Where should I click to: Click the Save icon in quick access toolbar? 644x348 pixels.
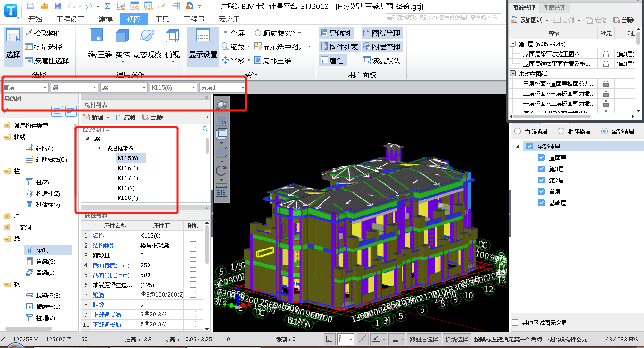(x=58, y=6)
